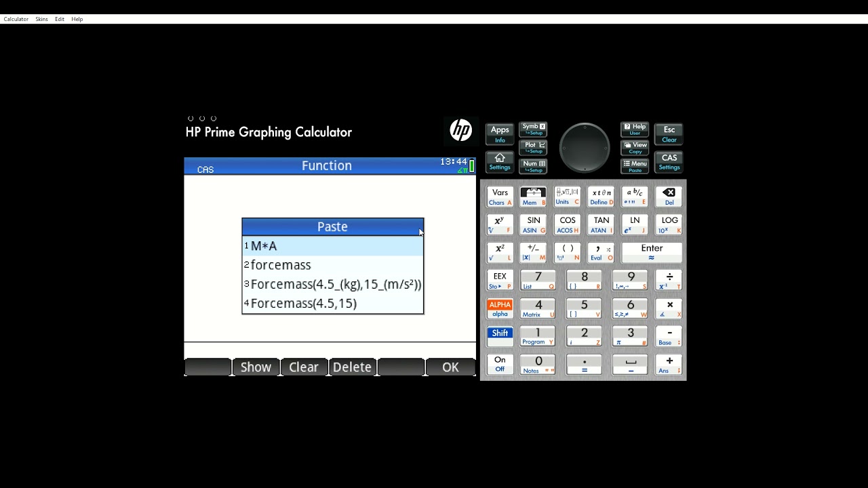Click the minus key
The image size is (868, 488).
pyautogui.click(x=669, y=336)
